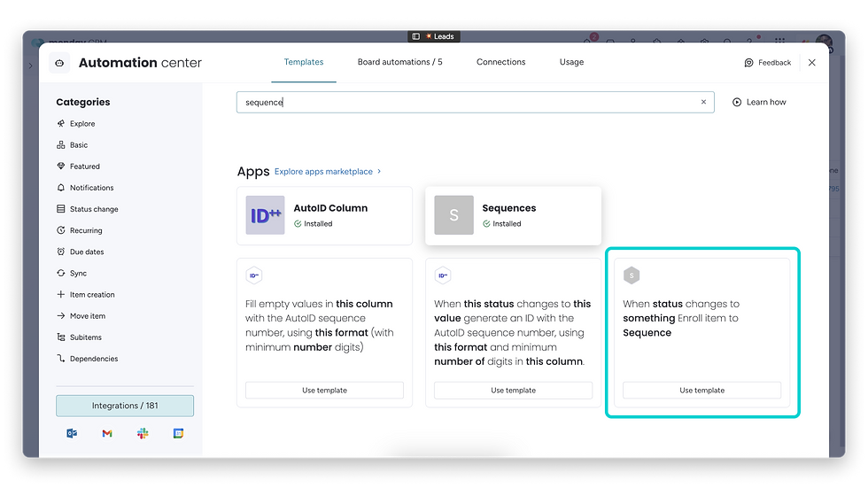Click the Learn how link

[759, 102]
